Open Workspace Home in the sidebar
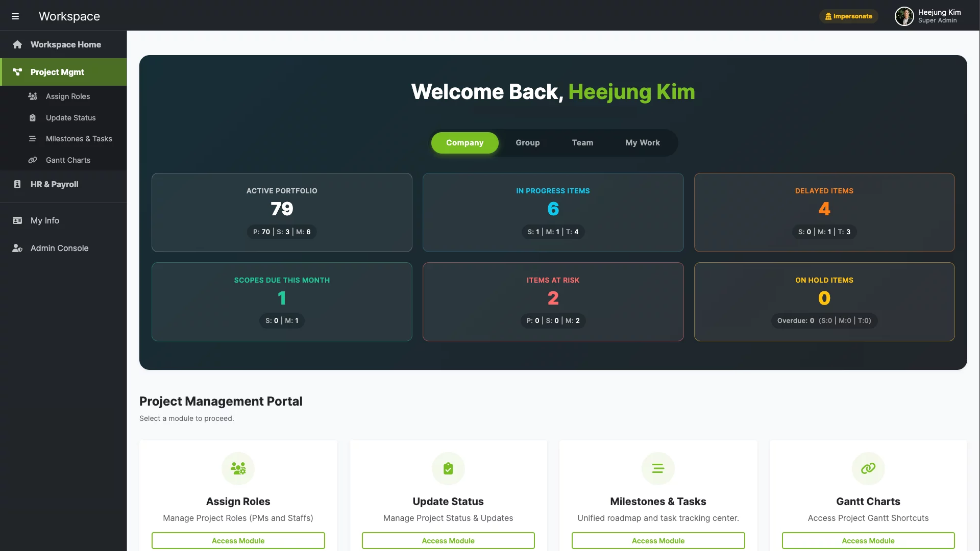 63,44
